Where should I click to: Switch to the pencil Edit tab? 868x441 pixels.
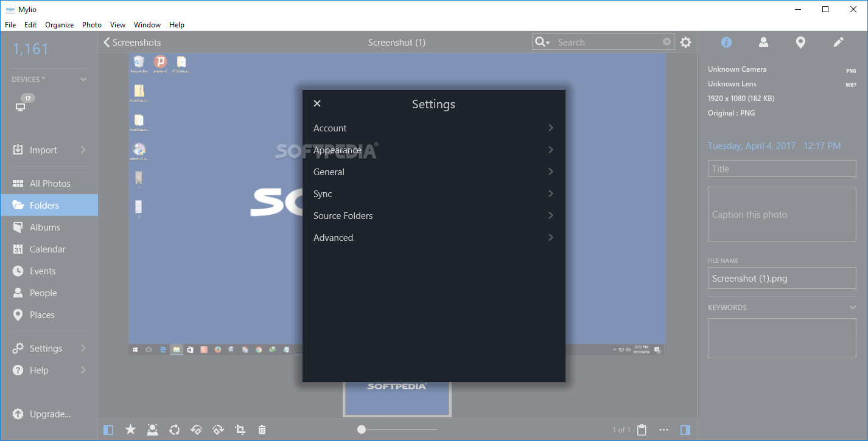(838, 42)
